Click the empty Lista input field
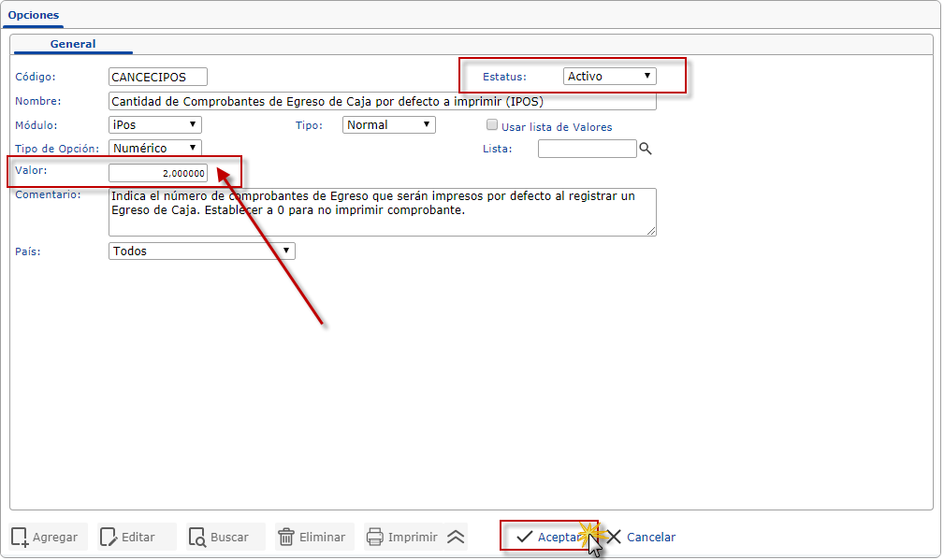 [587, 149]
